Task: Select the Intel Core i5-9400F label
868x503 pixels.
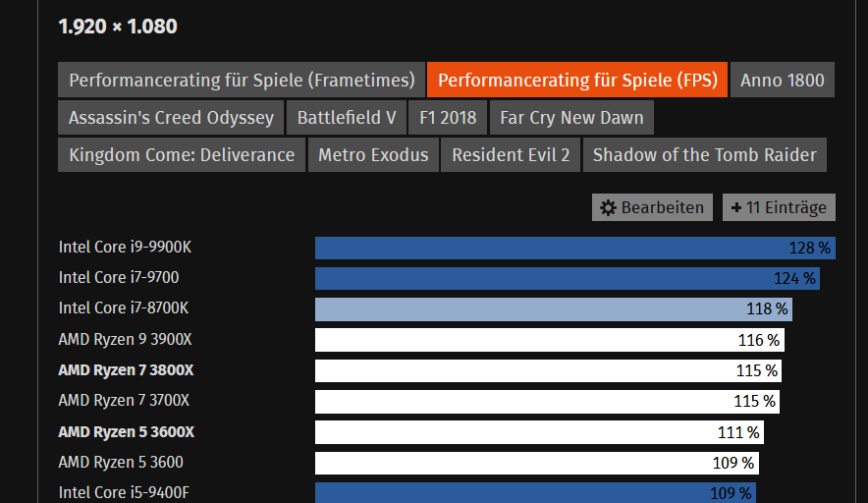Action: click(x=124, y=492)
